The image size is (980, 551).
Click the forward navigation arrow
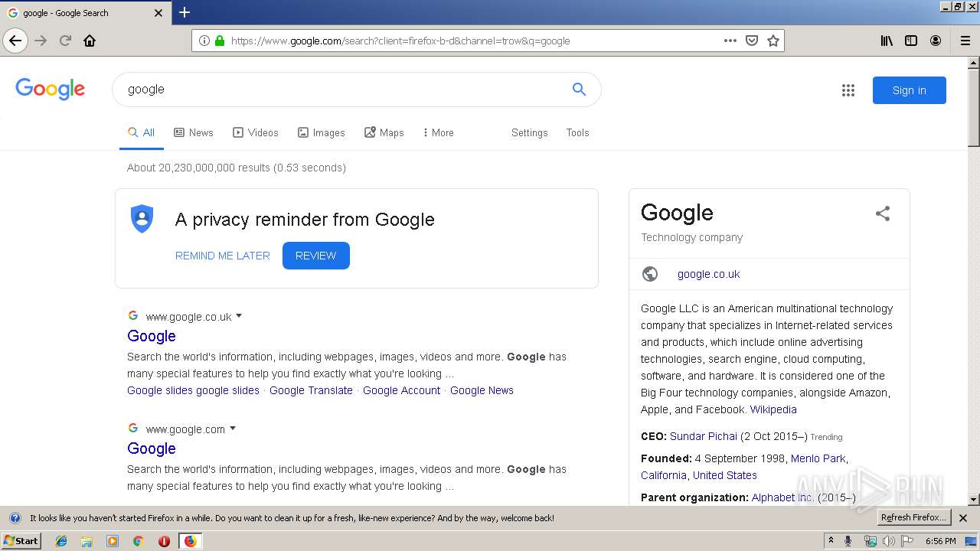41,41
